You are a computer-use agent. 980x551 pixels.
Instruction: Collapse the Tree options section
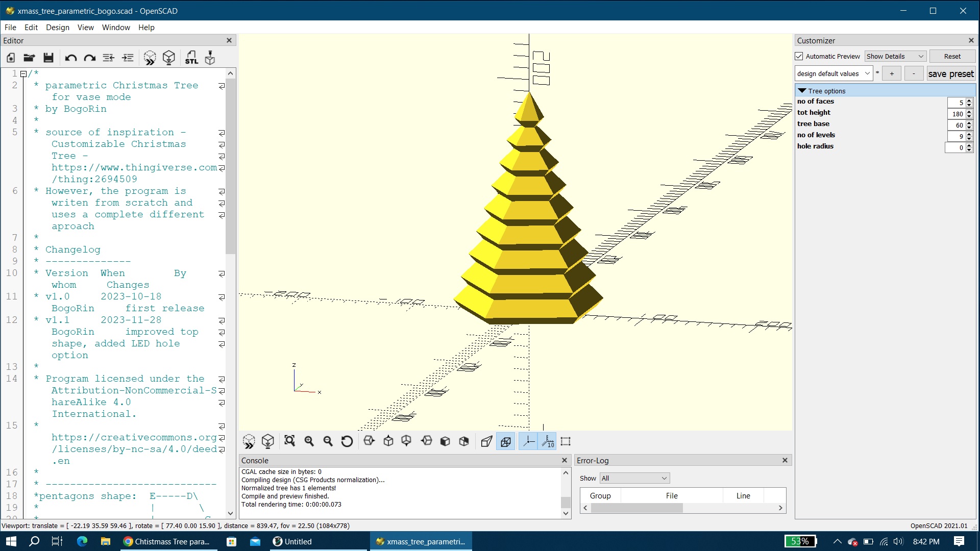coord(802,90)
